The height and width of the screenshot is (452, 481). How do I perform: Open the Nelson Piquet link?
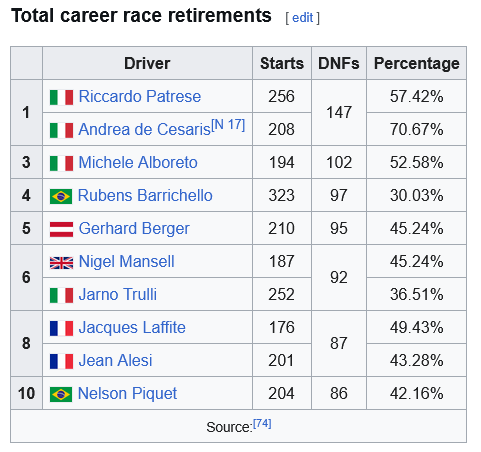coord(127,394)
